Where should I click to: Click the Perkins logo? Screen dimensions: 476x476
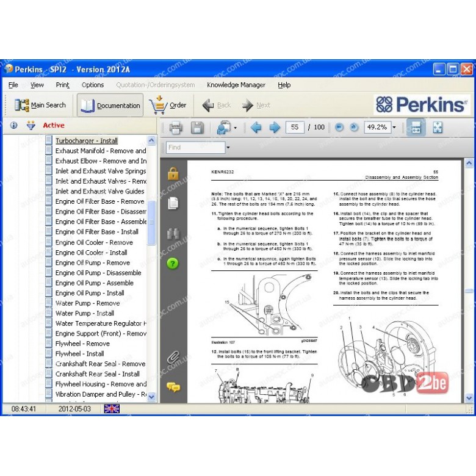(421, 104)
